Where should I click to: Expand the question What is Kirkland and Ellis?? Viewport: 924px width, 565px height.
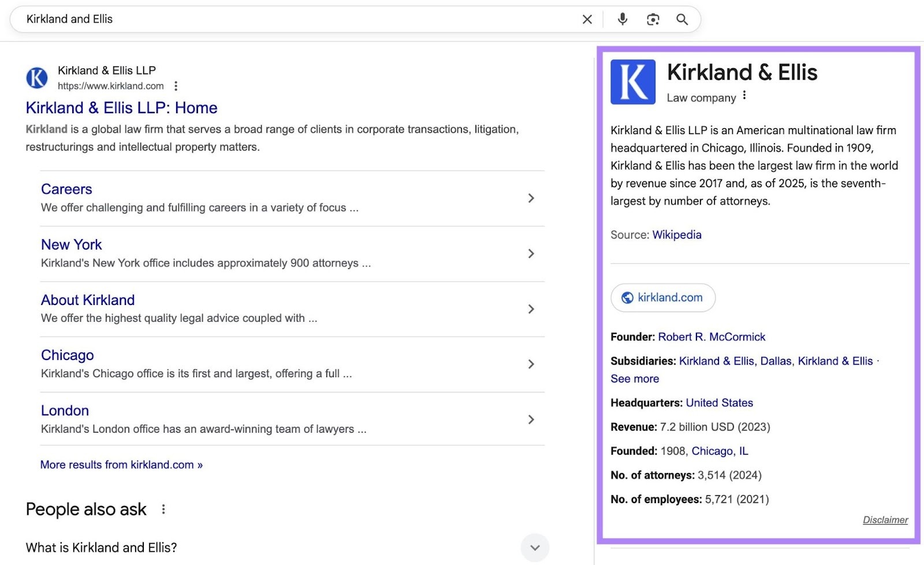click(535, 548)
